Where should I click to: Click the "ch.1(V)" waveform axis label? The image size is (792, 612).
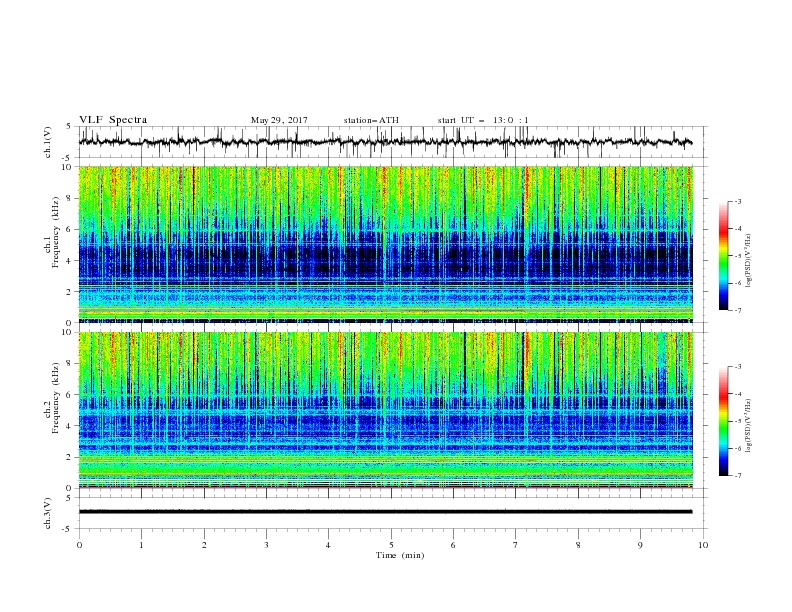pos(48,142)
